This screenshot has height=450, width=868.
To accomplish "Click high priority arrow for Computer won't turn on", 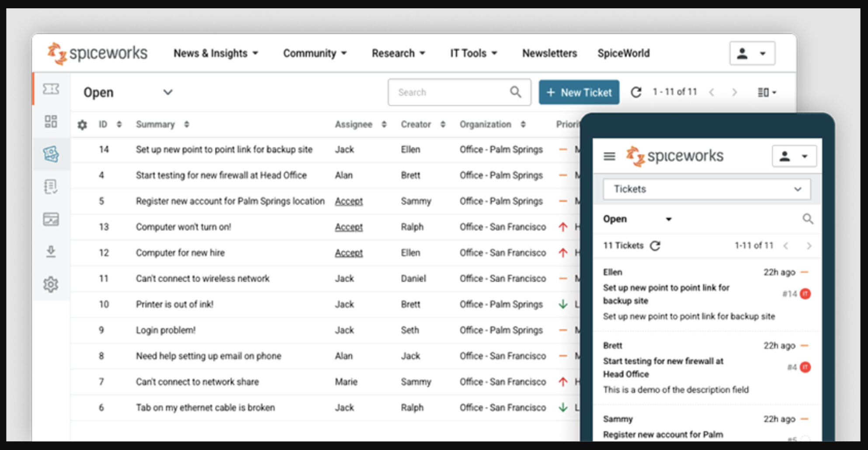I will pyautogui.click(x=563, y=227).
